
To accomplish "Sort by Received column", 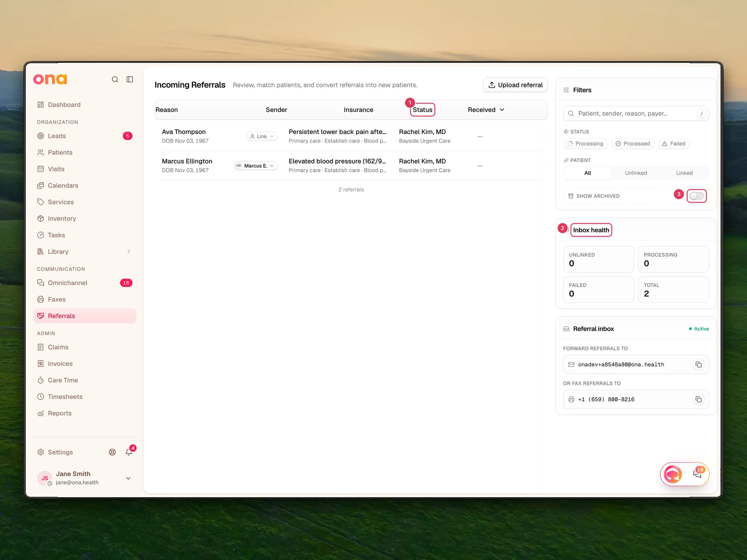I will tap(486, 110).
